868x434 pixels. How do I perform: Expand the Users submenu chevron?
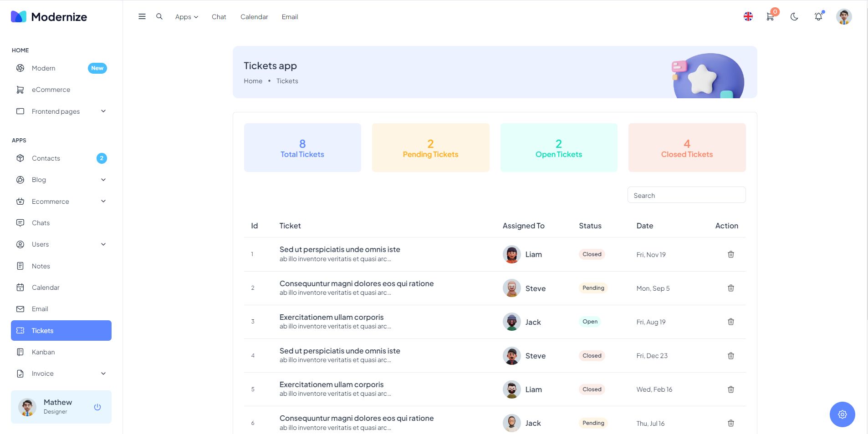(103, 244)
